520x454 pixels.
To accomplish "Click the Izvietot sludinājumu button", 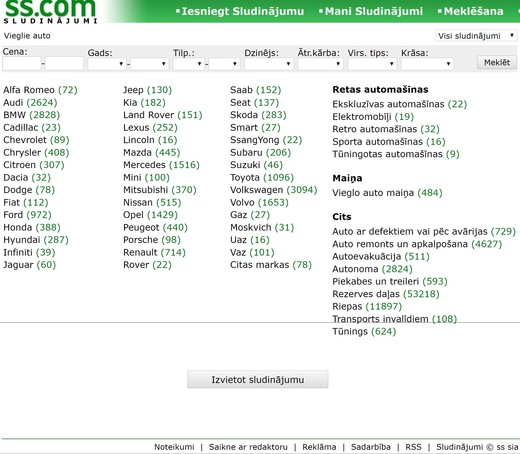I will [258, 379].
